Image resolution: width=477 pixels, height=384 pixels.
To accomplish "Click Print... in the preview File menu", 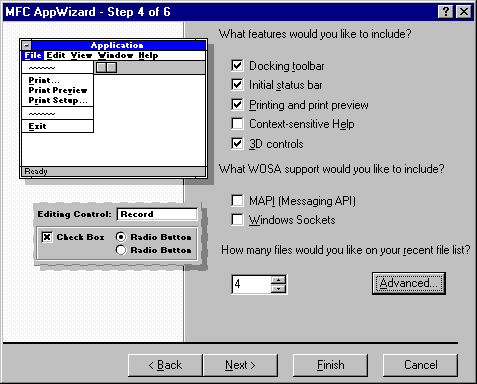I will pos(44,80).
